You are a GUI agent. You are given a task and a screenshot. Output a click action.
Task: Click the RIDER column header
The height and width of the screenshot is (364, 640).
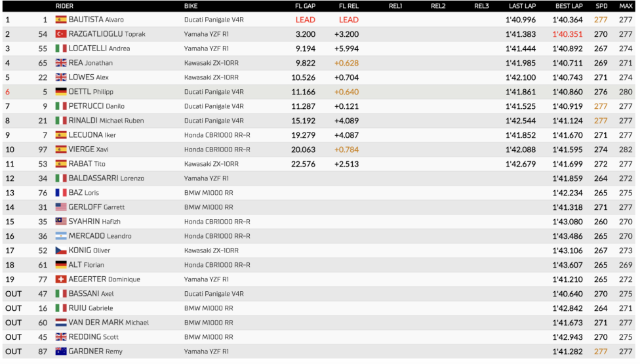coord(64,6)
